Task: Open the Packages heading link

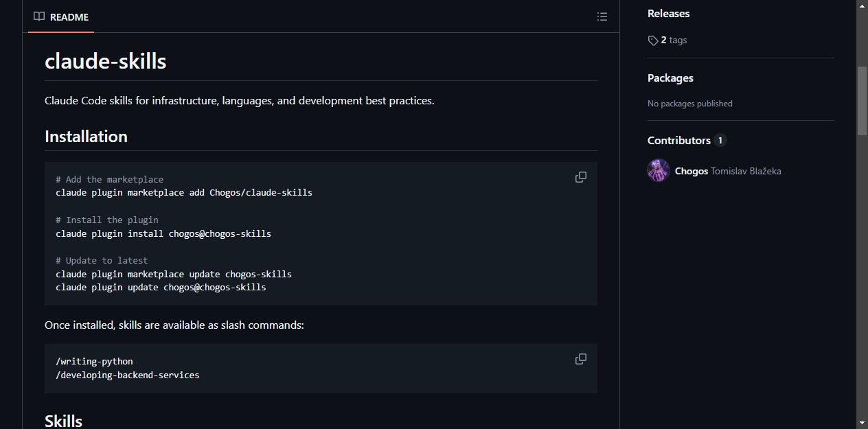Action: tap(670, 78)
